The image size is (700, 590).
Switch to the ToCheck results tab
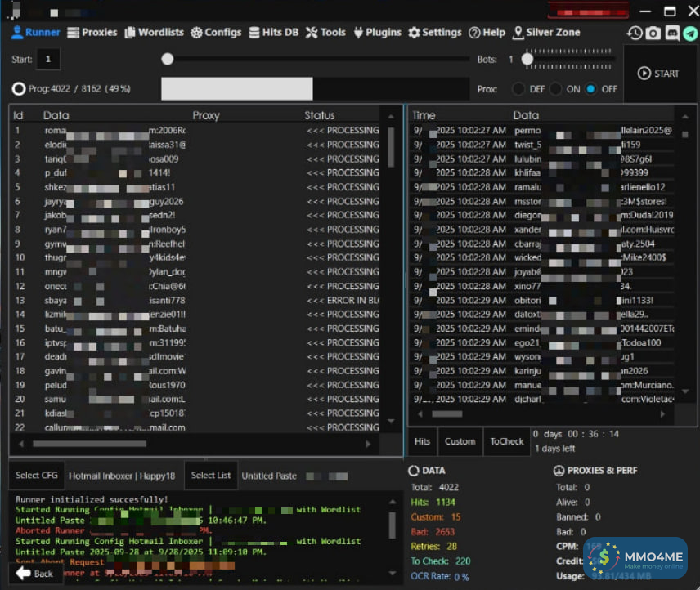[x=506, y=441]
